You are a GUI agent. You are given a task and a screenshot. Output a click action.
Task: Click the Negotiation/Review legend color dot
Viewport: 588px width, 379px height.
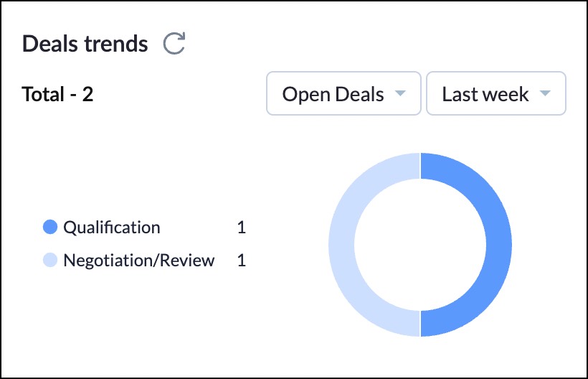pyautogui.click(x=50, y=260)
